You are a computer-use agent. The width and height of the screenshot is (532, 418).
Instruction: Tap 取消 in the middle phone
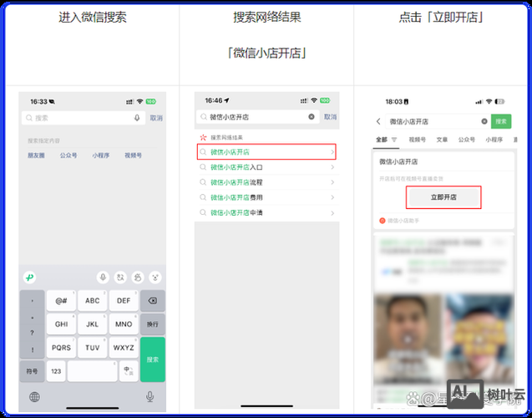coord(330,117)
